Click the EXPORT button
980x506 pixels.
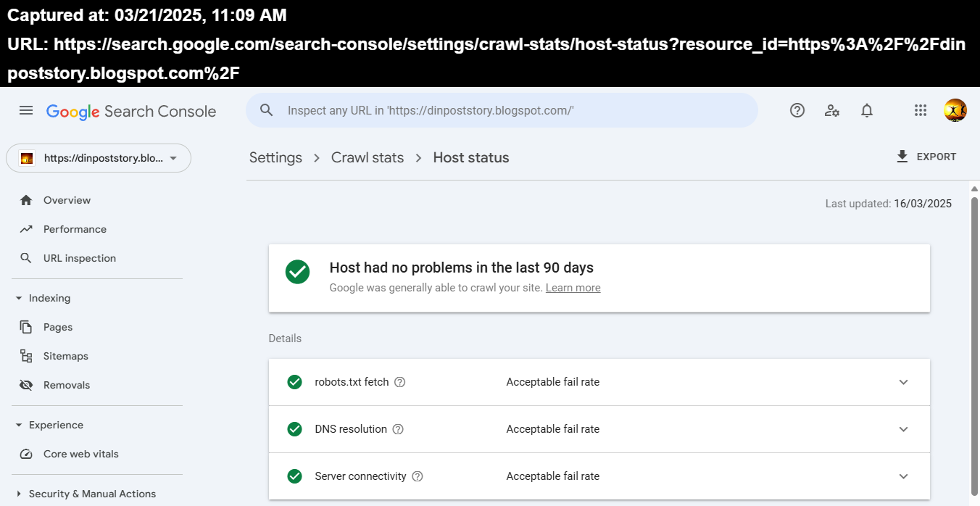(x=926, y=157)
